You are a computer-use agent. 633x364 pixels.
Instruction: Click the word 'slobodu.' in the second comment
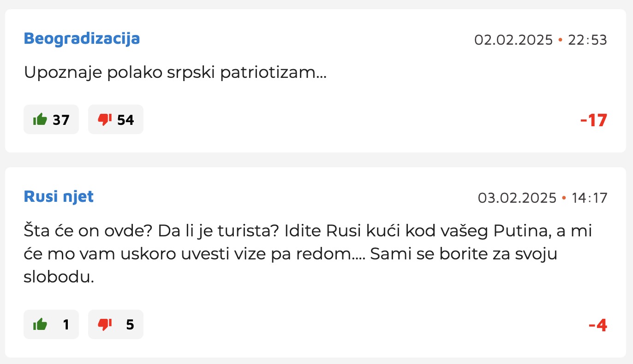click(x=59, y=277)
